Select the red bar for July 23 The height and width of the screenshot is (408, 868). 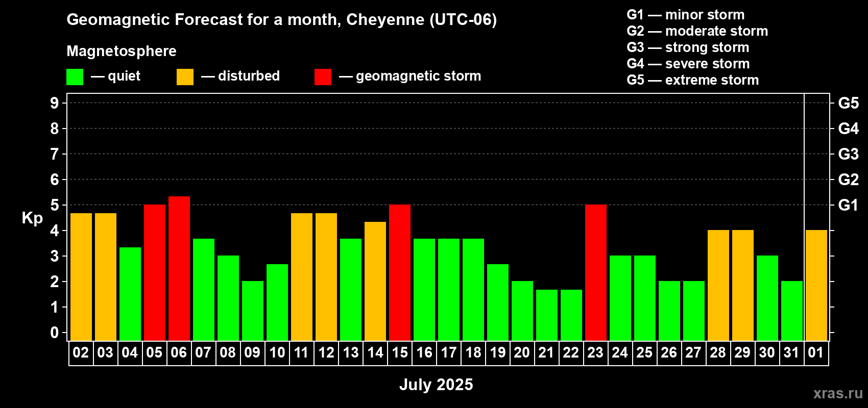596,273
